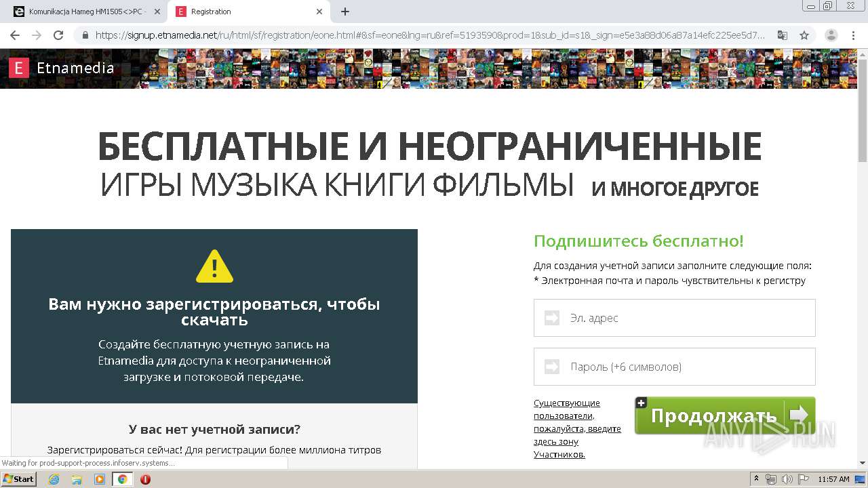Image resolution: width=868 pixels, height=488 pixels.
Task: Click the scrollbar down arrow
Action: (x=863, y=463)
